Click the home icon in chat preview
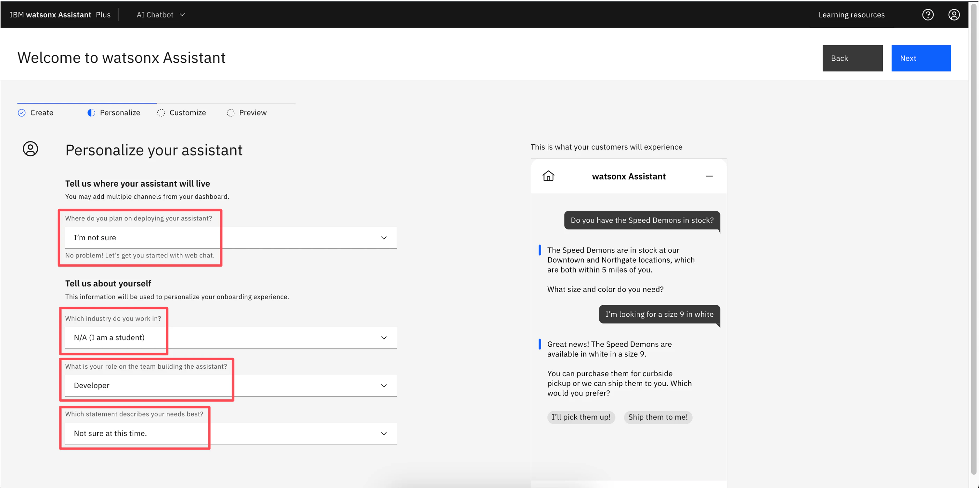Viewport: 980px width, 489px height. [x=548, y=176]
